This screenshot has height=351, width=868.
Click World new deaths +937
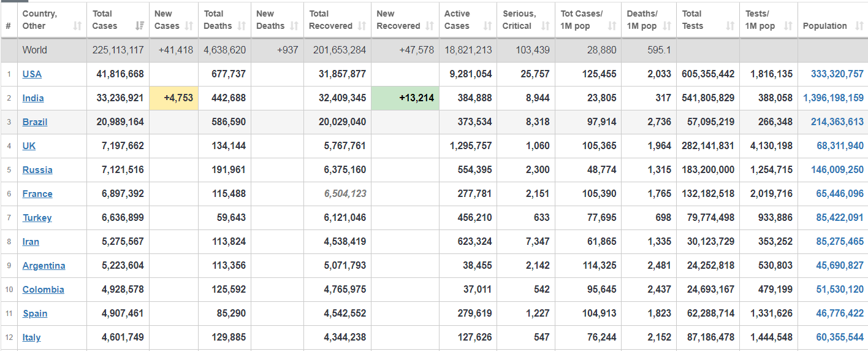pyautogui.click(x=287, y=50)
